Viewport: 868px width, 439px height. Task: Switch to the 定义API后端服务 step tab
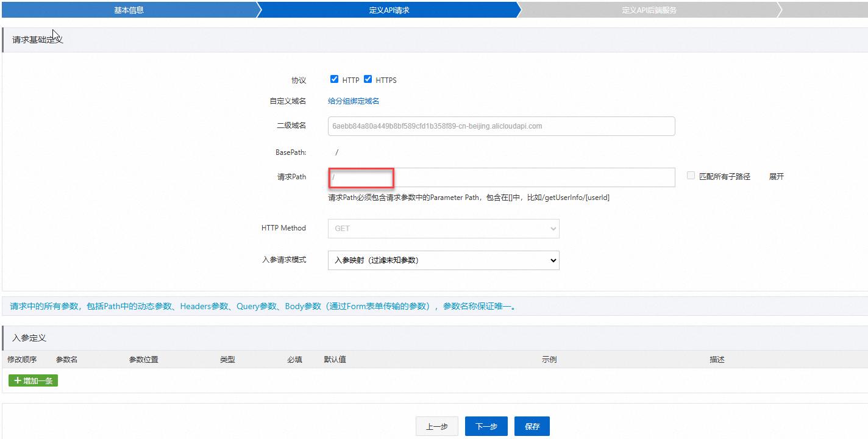pos(649,10)
